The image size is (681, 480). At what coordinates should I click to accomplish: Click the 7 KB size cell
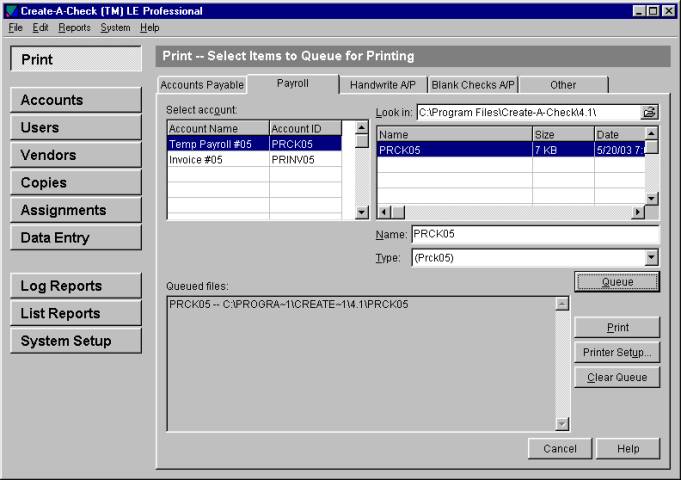click(563, 150)
